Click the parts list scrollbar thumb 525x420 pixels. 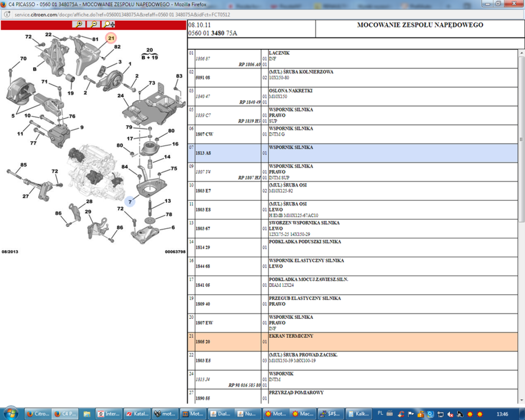point(521,139)
